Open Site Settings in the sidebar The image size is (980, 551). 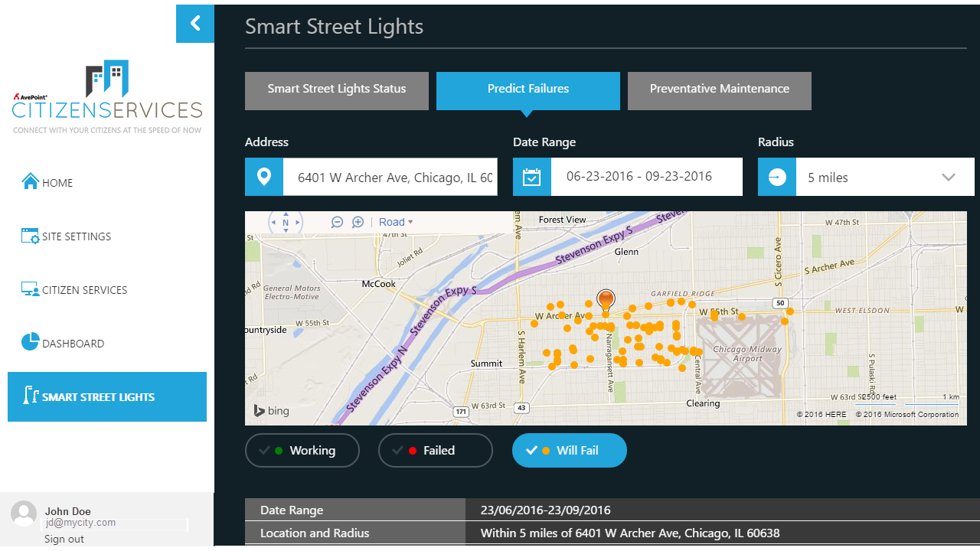click(76, 236)
